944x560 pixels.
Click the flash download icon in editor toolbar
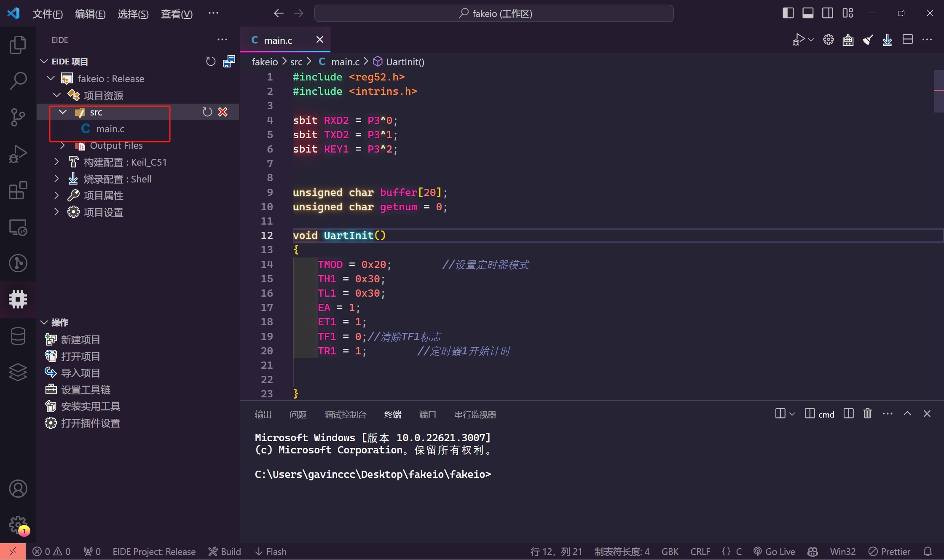(x=887, y=40)
